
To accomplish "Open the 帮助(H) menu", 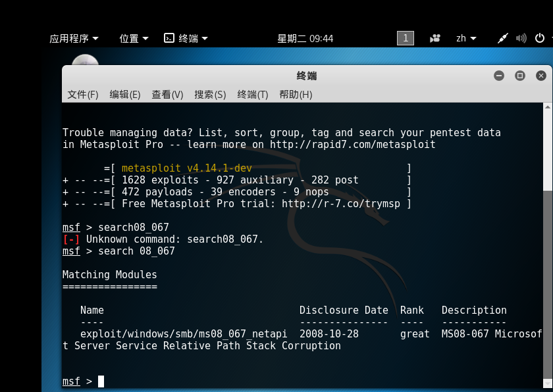I will tap(296, 95).
